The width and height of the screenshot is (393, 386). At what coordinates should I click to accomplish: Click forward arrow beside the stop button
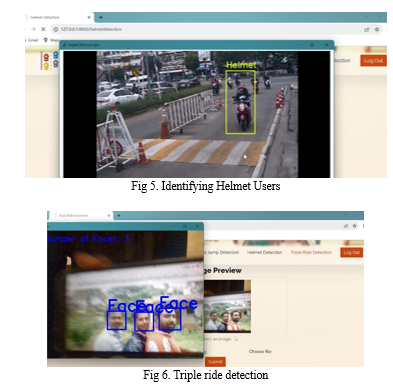tap(33, 29)
